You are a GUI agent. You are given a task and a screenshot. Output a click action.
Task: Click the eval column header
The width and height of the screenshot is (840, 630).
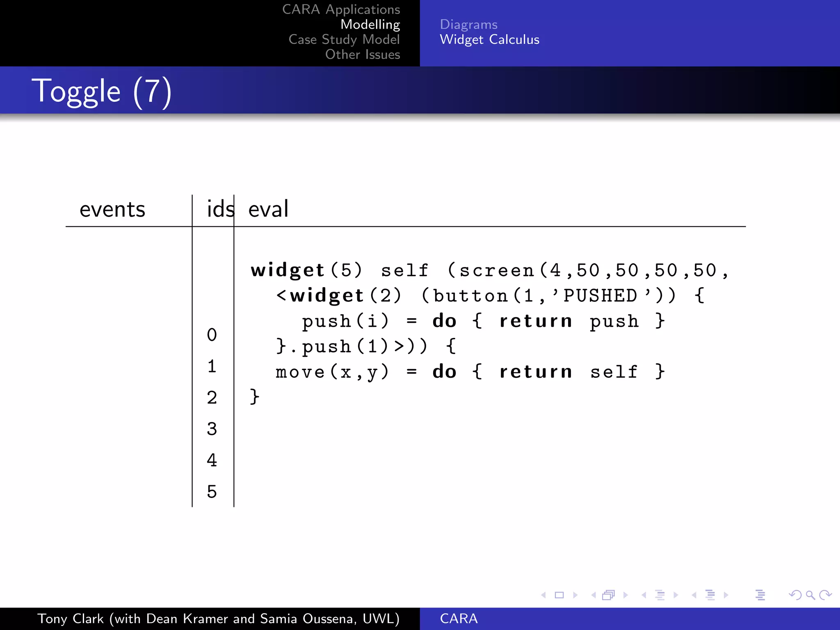coord(268,209)
